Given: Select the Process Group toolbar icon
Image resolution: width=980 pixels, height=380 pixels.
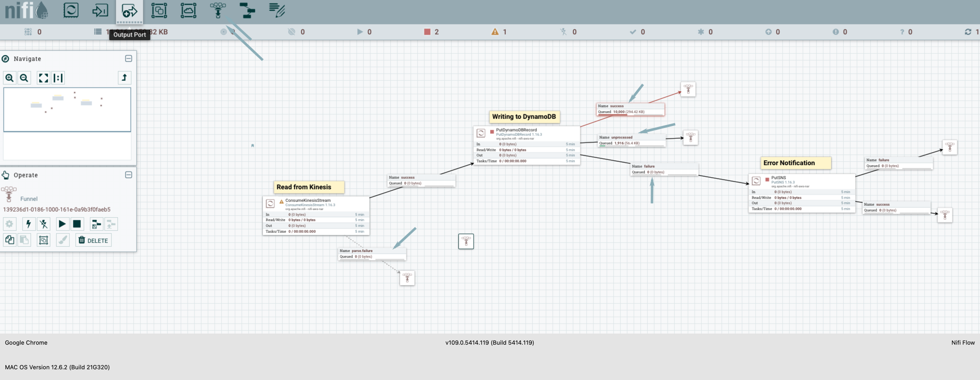Looking at the screenshot, I should pos(159,11).
